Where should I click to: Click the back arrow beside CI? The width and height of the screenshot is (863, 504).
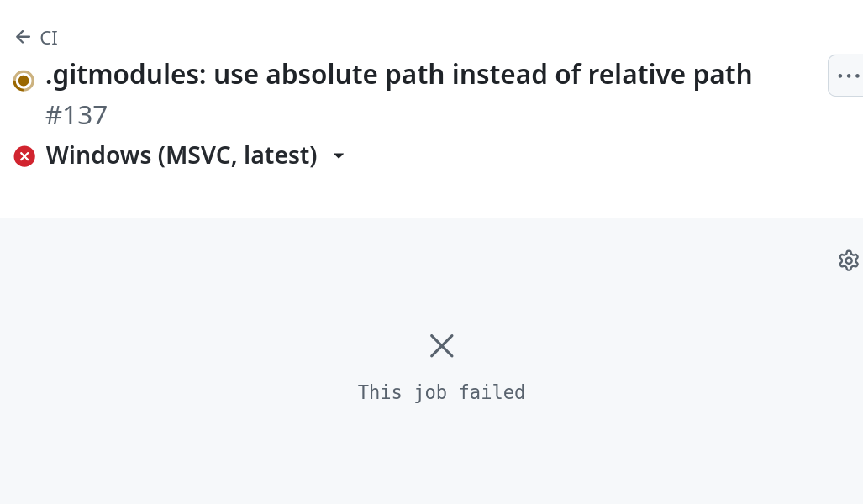pyautogui.click(x=23, y=37)
